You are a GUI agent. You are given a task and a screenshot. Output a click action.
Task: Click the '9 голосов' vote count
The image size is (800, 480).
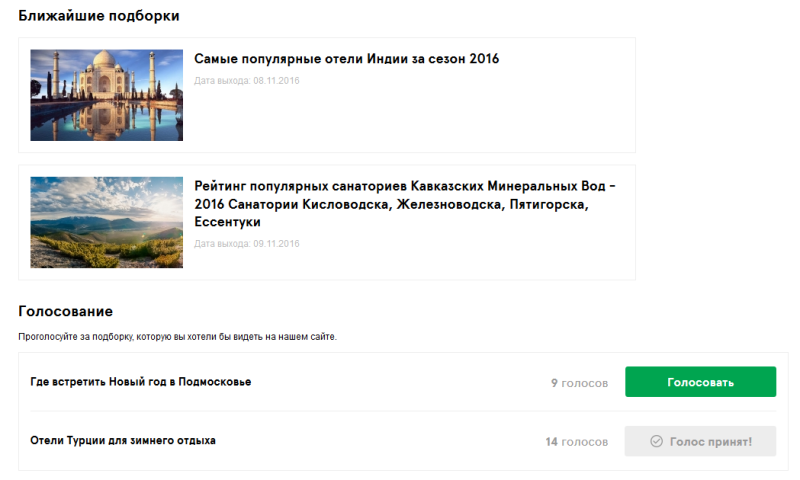(x=580, y=383)
